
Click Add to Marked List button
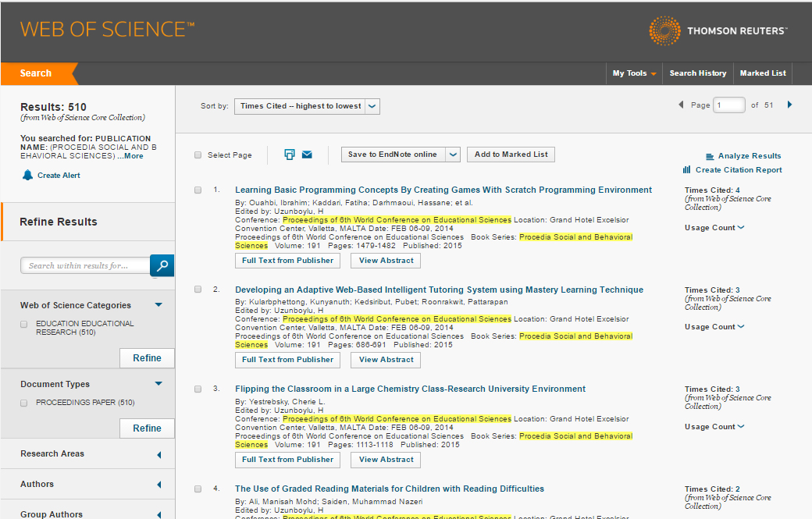tap(511, 155)
